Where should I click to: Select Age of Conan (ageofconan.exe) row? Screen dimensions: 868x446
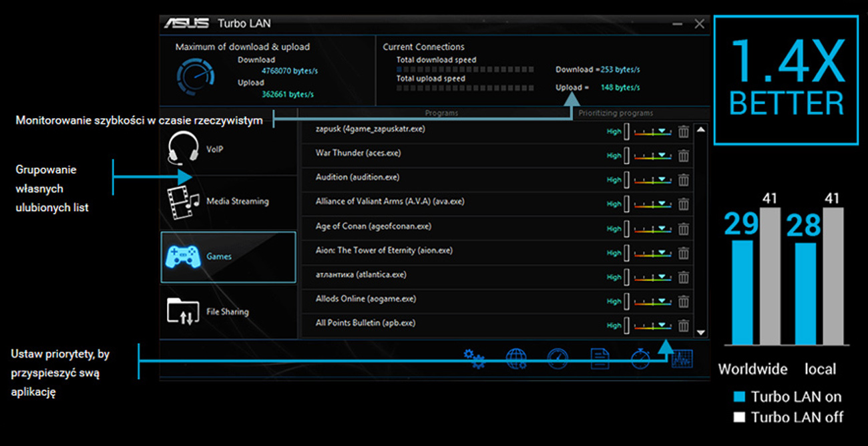497,228
